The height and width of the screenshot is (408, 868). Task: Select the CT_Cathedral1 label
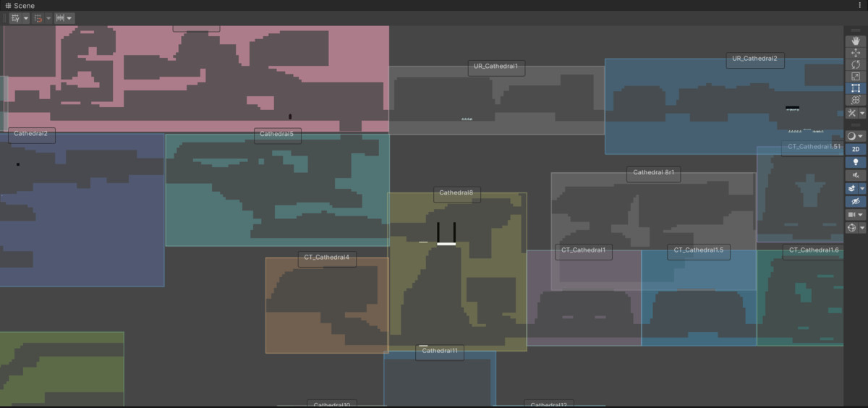pyautogui.click(x=584, y=250)
